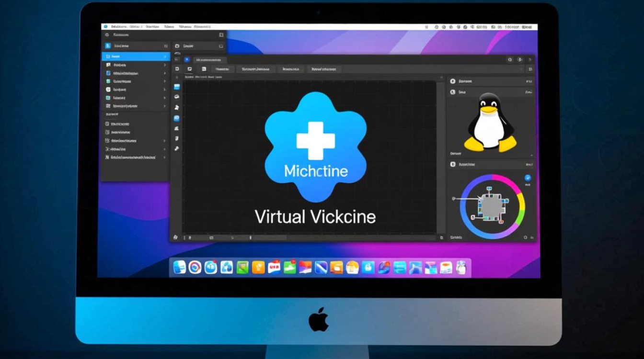Select the blue globe tool in the left toolbar
The image size is (644, 359).
tap(177, 117)
